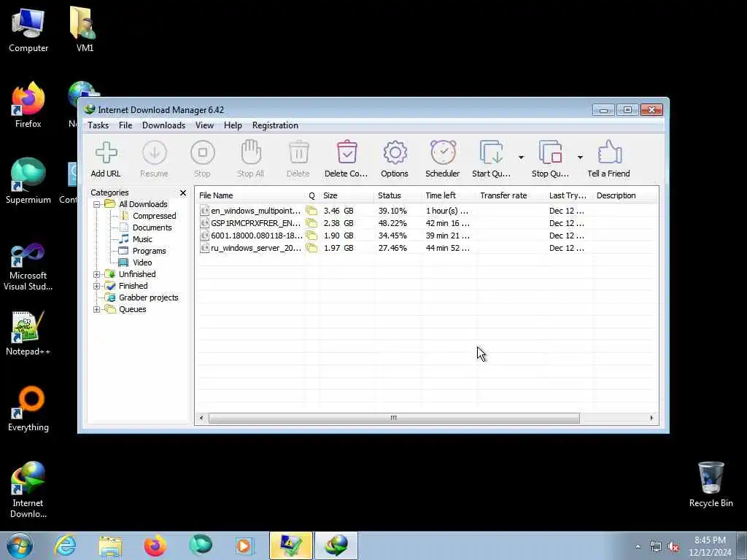Click the 3.46 GB size cell
The height and width of the screenshot is (560, 747).
coord(338,211)
